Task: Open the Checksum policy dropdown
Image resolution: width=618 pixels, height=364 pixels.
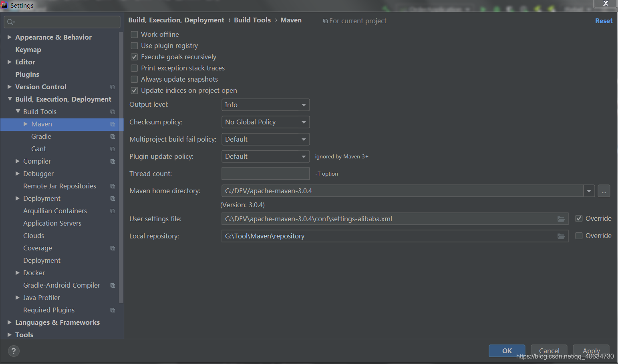Action: tap(266, 122)
